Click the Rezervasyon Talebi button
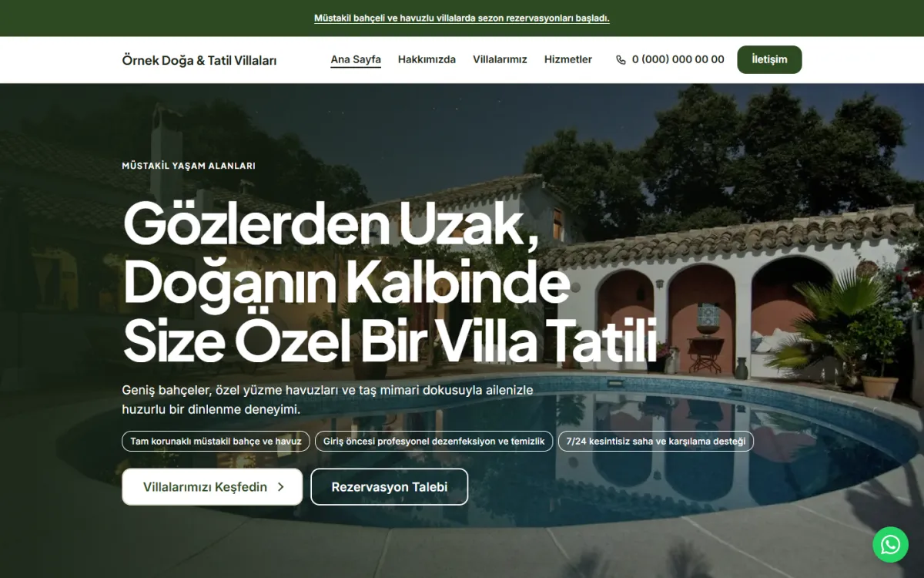The image size is (924, 578). pos(389,487)
